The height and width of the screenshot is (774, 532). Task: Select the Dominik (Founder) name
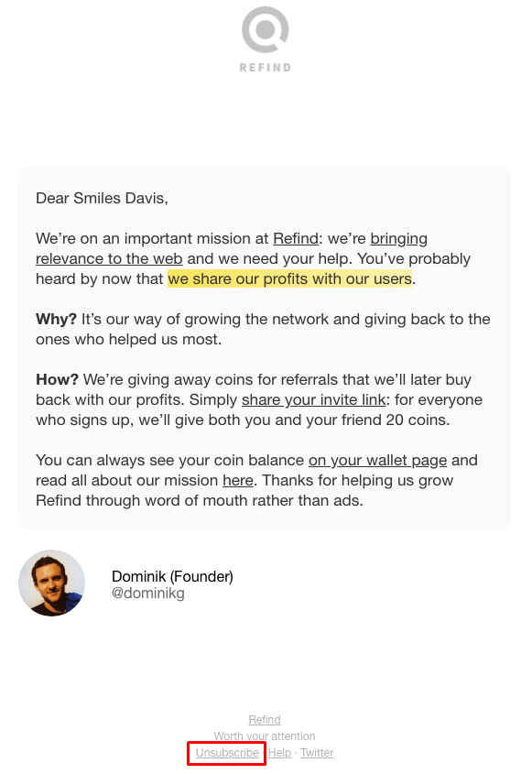172,576
